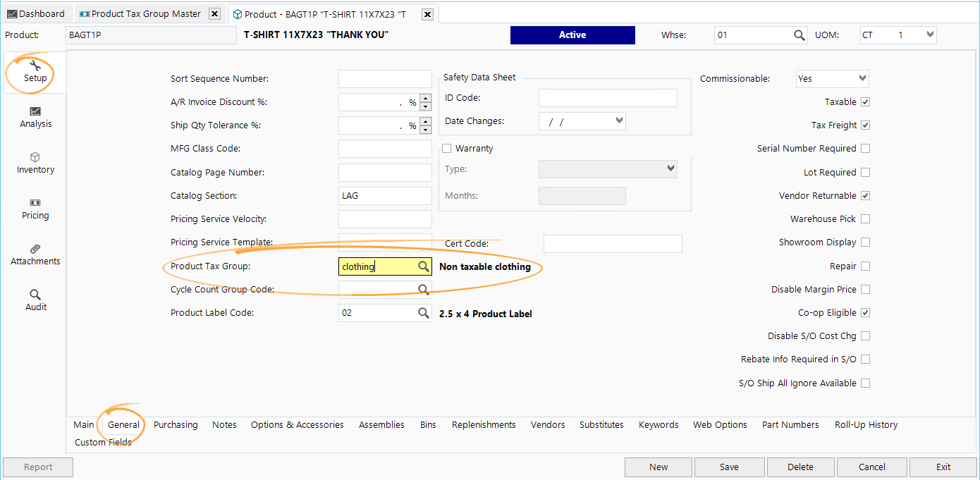
Task: Click the Report button
Action: (37, 467)
